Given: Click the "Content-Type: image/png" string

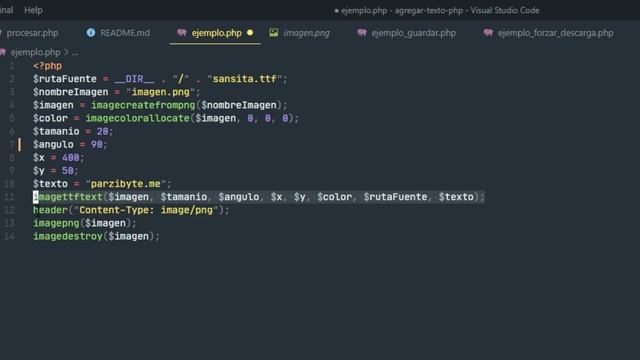Looking at the screenshot, I should pos(146,210).
